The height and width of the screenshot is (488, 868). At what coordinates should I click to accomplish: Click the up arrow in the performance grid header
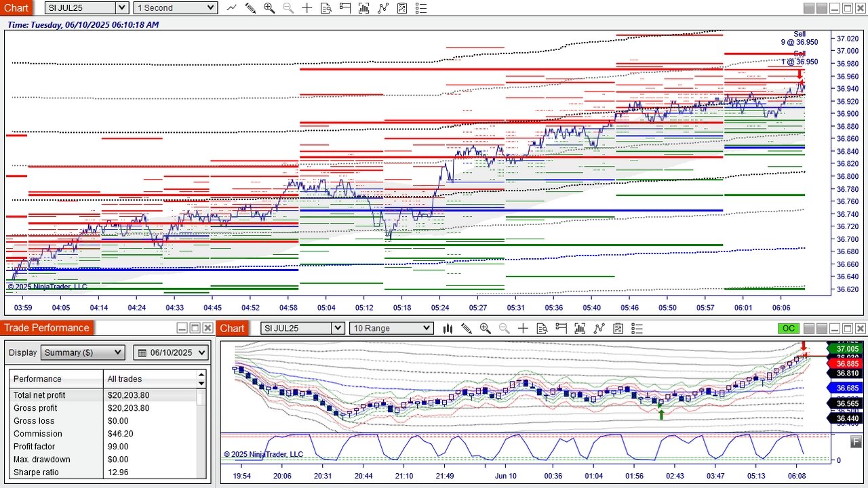pyautogui.click(x=201, y=373)
